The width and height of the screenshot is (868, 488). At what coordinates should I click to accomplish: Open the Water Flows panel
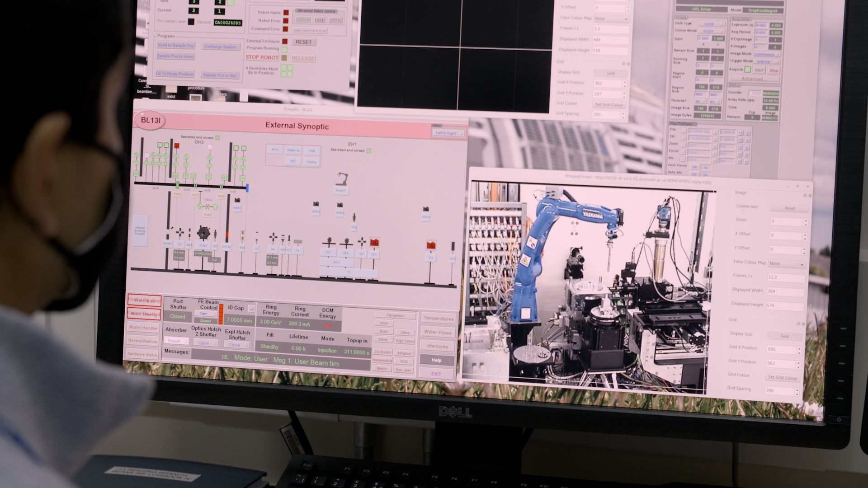click(438, 332)
